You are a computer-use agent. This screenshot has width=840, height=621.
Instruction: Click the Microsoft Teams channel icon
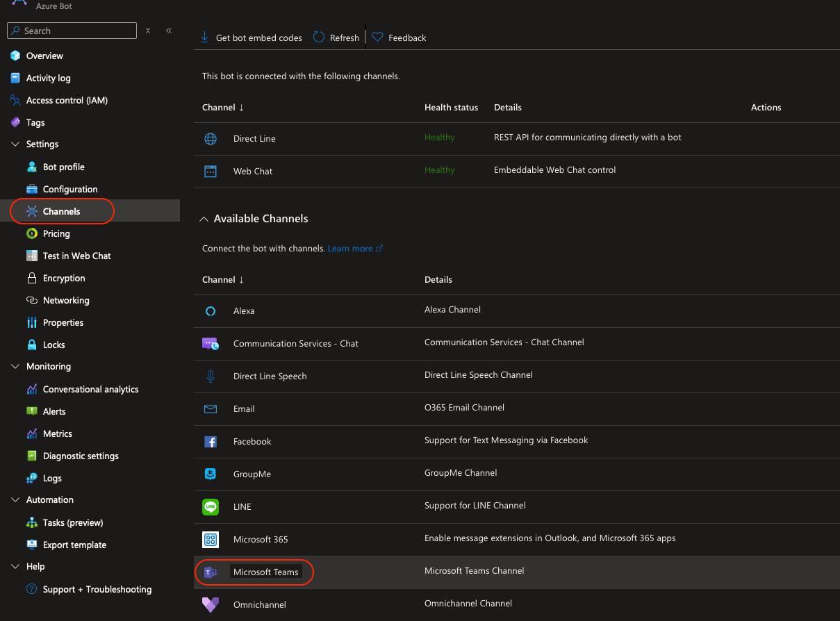[x=211, y=572]
